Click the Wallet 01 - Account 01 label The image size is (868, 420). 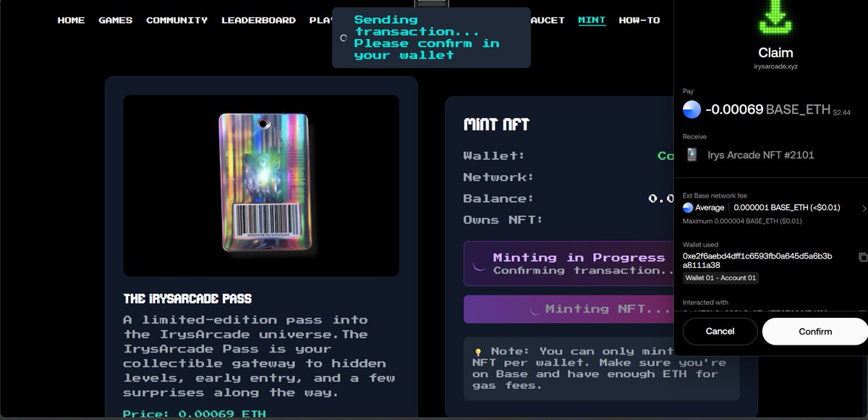[x=721, y=278]
